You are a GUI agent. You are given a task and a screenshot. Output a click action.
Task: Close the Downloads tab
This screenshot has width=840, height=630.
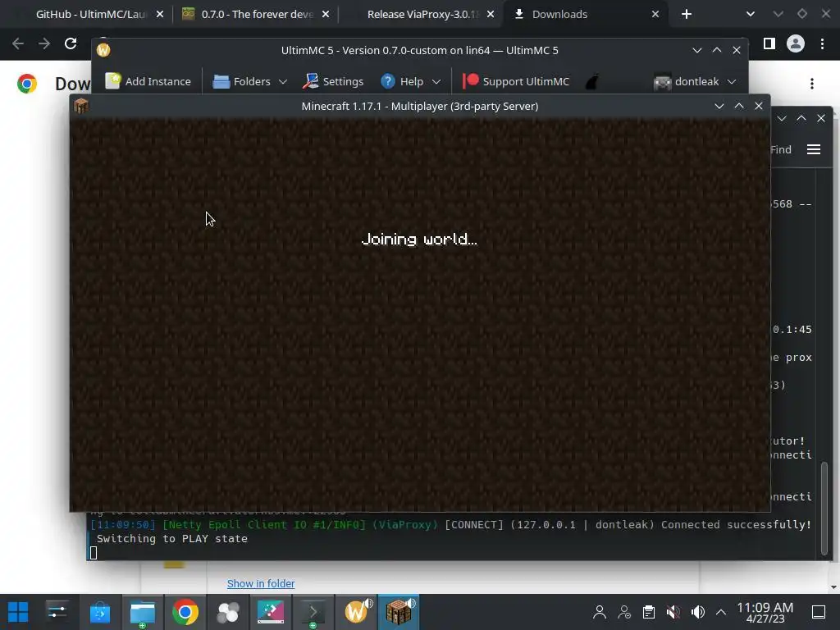(x=655, y=15)
